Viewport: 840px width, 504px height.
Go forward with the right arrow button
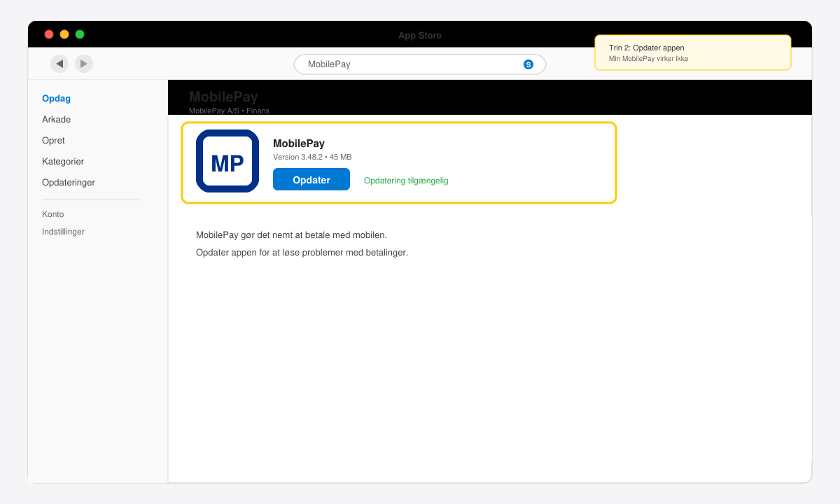coord(84,64)
